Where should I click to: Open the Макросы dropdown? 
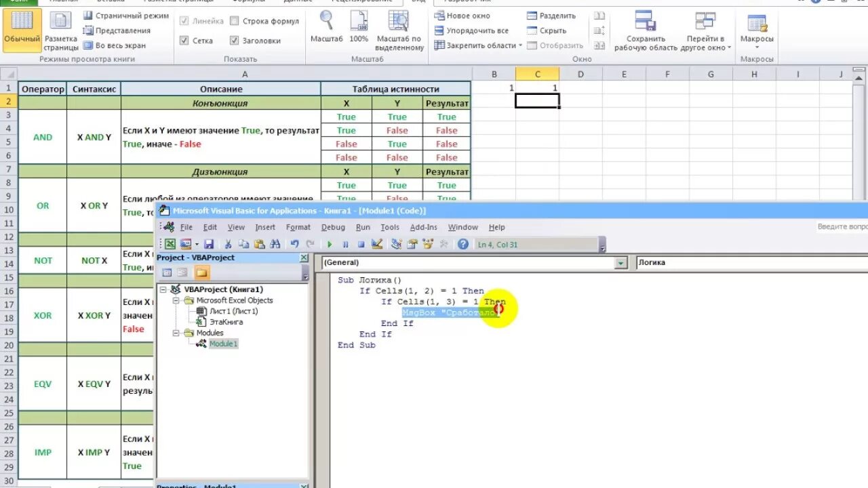coord(757,30)
